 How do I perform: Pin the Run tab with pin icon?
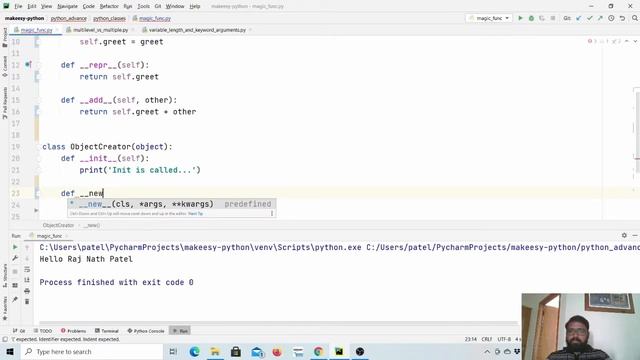click(15, 300)
